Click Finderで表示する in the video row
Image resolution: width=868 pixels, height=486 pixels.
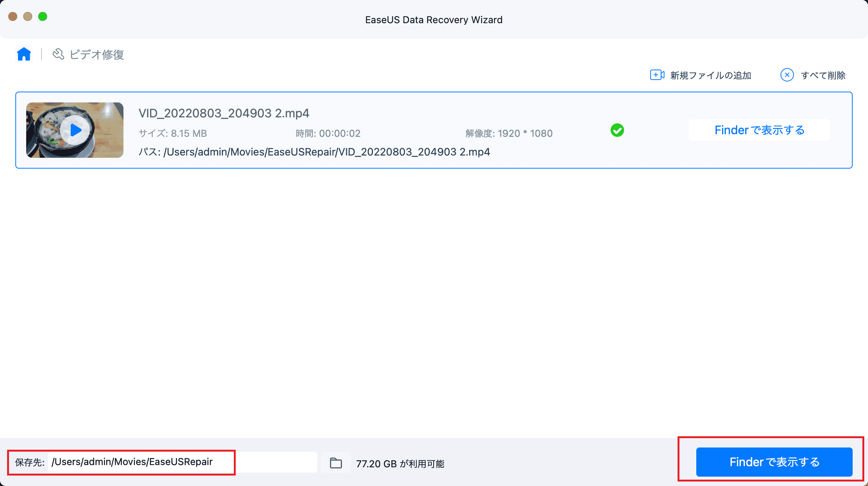pyautogui.click(x=759, y=130)
